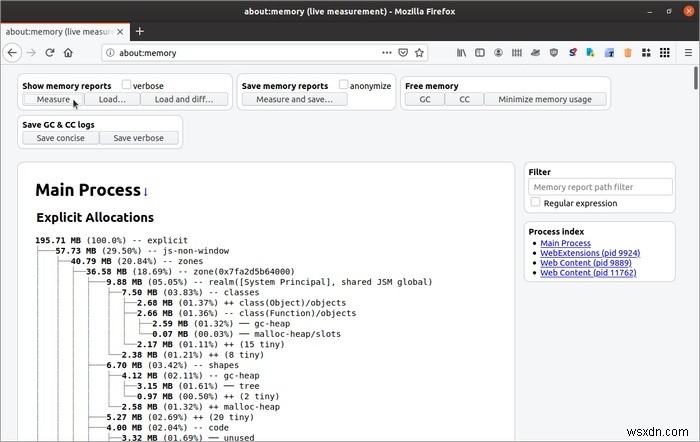Bookmark this page with star icon
Image resolution: width=700 pixels, height=442 pixels.
(419, 53)
